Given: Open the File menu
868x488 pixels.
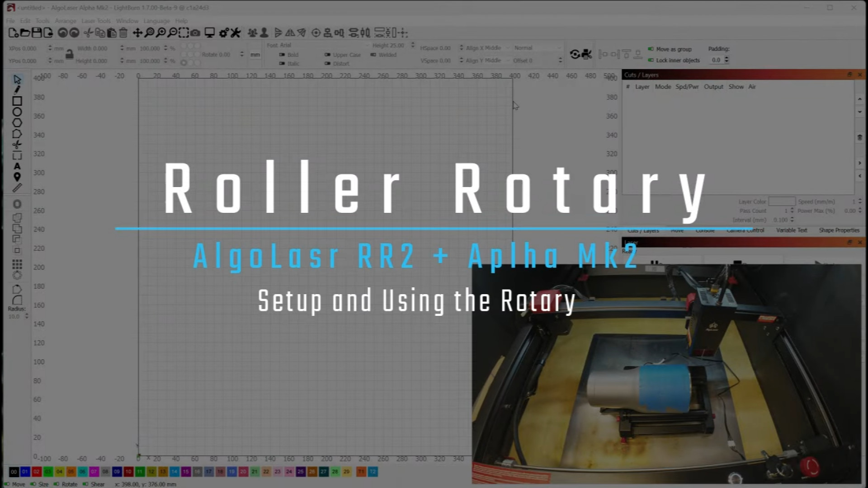Looking at the screenshot, I should click(11, 21).
